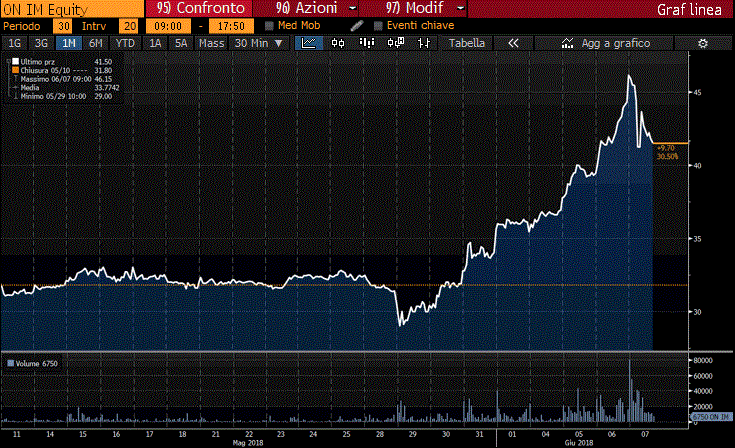Select the YTD time range tab
Viewport: 735px width, 448px height.
(x=125, y=43)
